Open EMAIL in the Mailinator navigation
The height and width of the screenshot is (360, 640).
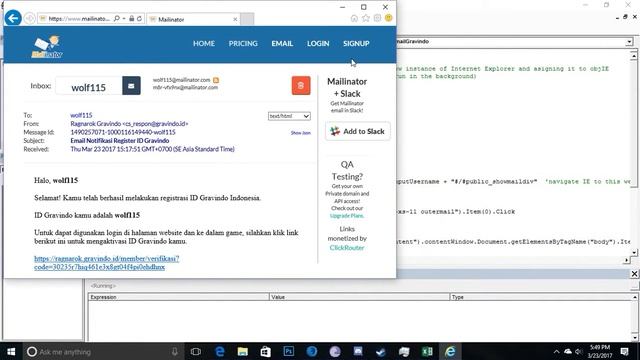[x=282, y=44]
